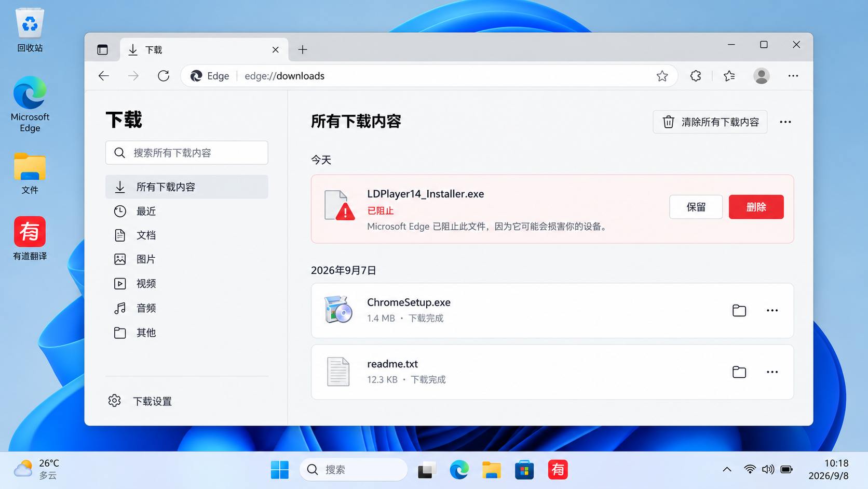The width and height of the screenshot is (868, 489).
Task: Select 音频 category in sidebar
Action: point(187,308)
